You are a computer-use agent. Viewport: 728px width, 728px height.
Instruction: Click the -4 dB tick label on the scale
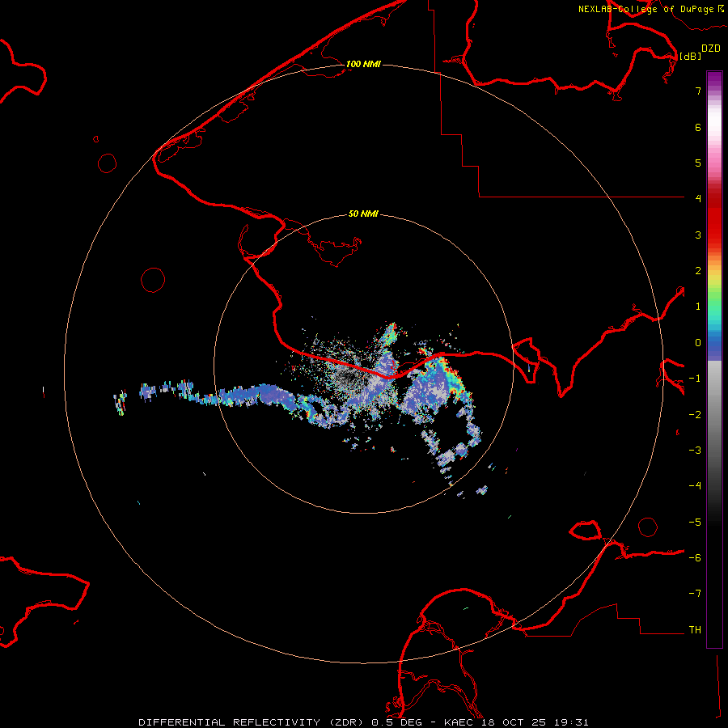point(695,486)
